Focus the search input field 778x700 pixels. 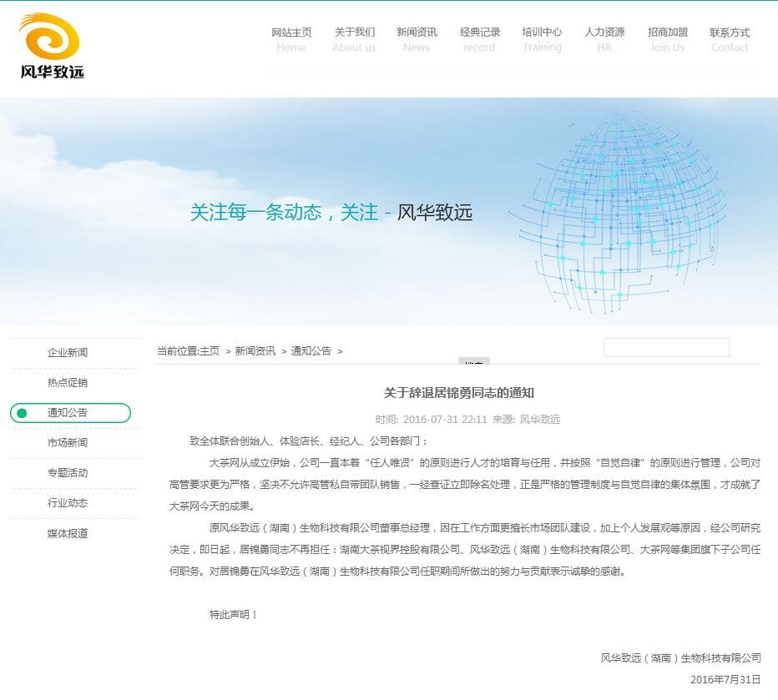pyautogui.click(x=666, y=348)
